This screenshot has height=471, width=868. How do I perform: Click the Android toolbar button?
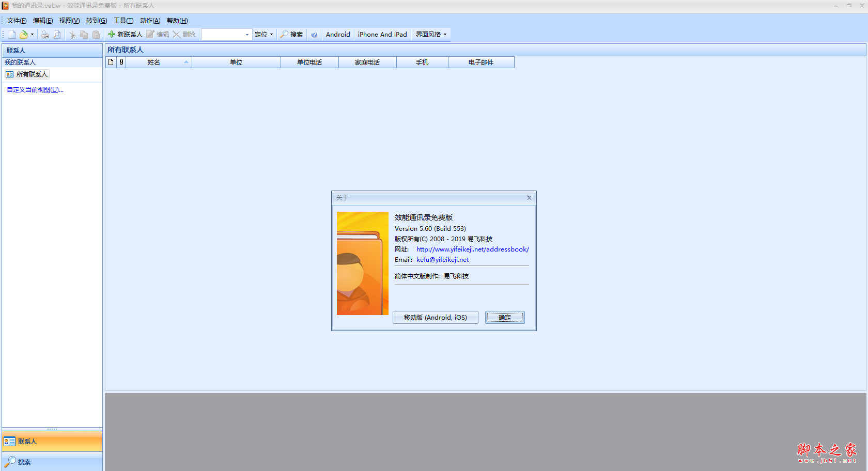pos(338,35)
